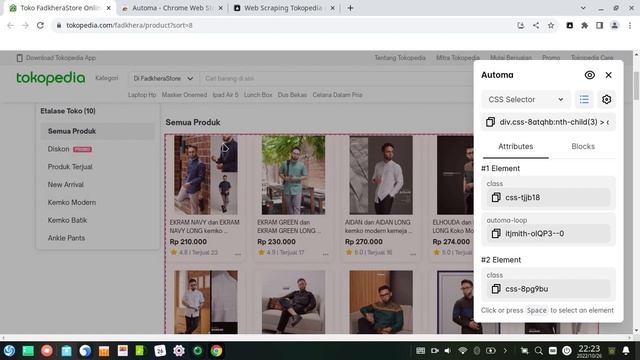Screen dimensions: 640x360
Task: Open Mitra Tokopedia link
Action: point(458,58)
